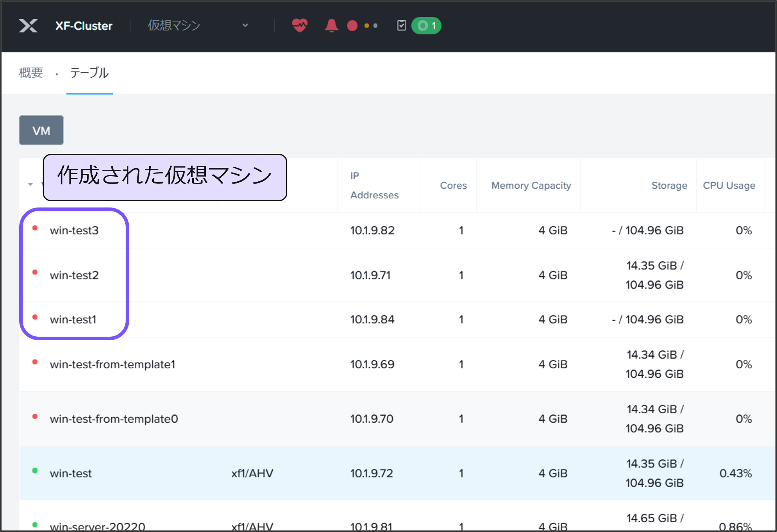Open the alerts bell icon
The width and height of the screenshot is (777, 532).
click(x=331, y=25)
